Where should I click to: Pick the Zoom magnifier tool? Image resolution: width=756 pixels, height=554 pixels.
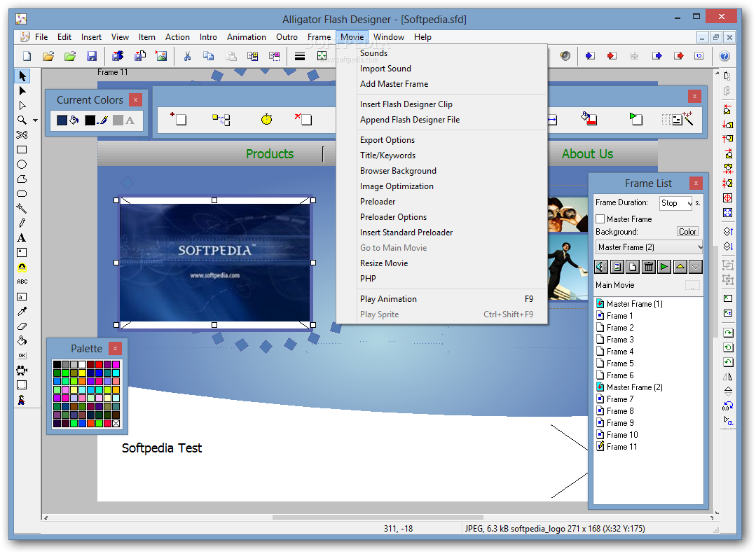click(22, 120)
